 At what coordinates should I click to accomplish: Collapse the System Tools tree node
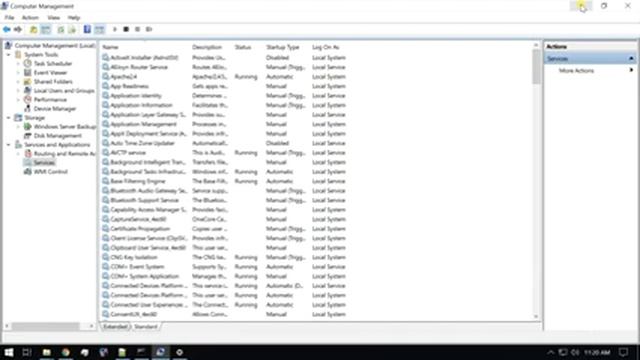[x=9, y=54]
